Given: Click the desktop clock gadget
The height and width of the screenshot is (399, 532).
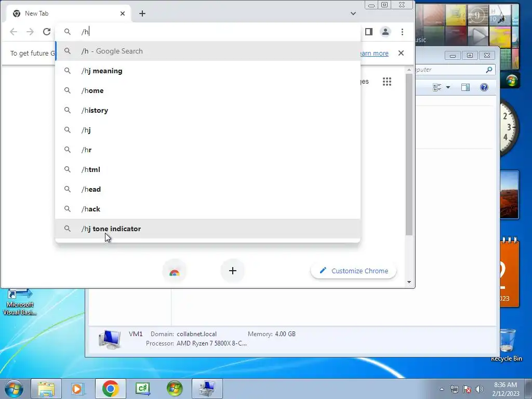Looking at the screenshot, I should tap(509, 127).
